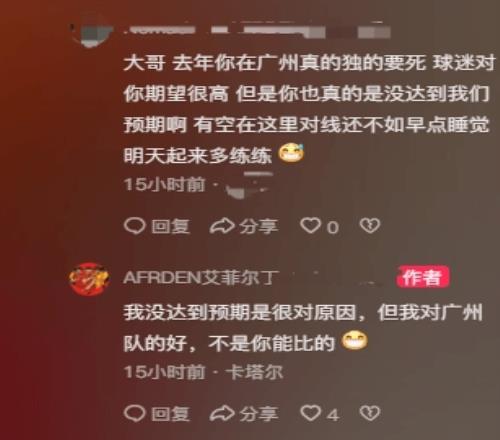Screen dimensions: 500x440
Task: Reply to the "大哥 去年你在广州" comment
Action: [157, 226]
